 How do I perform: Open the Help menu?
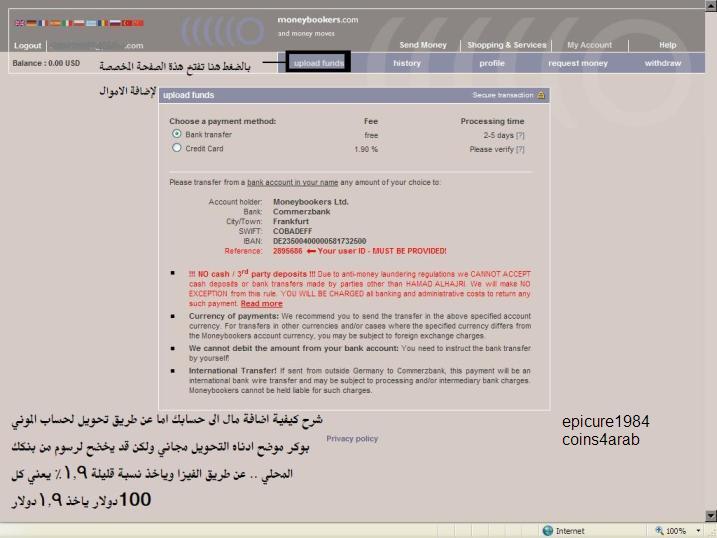[668, 45]
